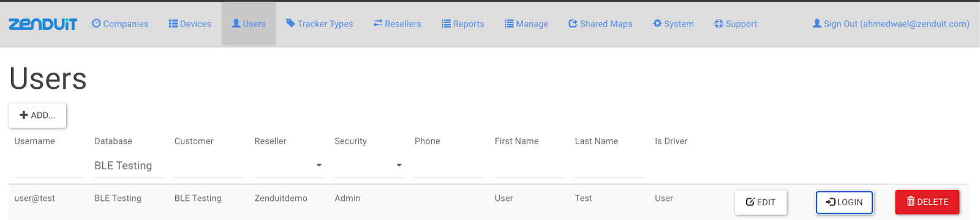Click the Database filter showing BLE Testing
Image resolution: width=980 pixels, height=220 pixels.
129,165
